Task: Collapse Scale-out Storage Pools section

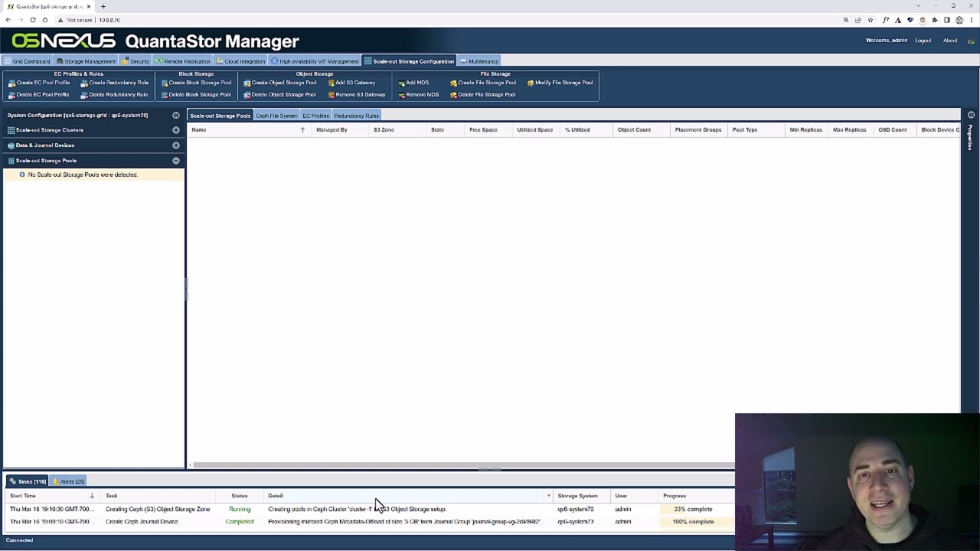Action: (x=176, y=161)
